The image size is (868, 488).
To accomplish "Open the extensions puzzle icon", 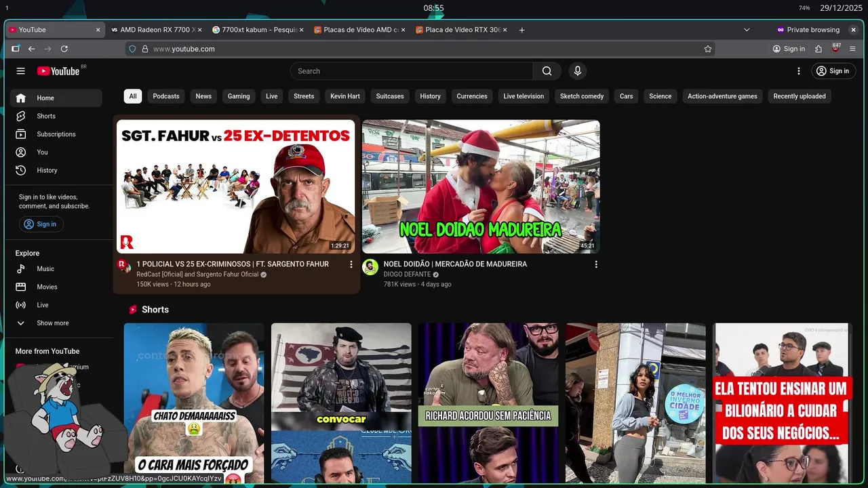I will [818, 49].
